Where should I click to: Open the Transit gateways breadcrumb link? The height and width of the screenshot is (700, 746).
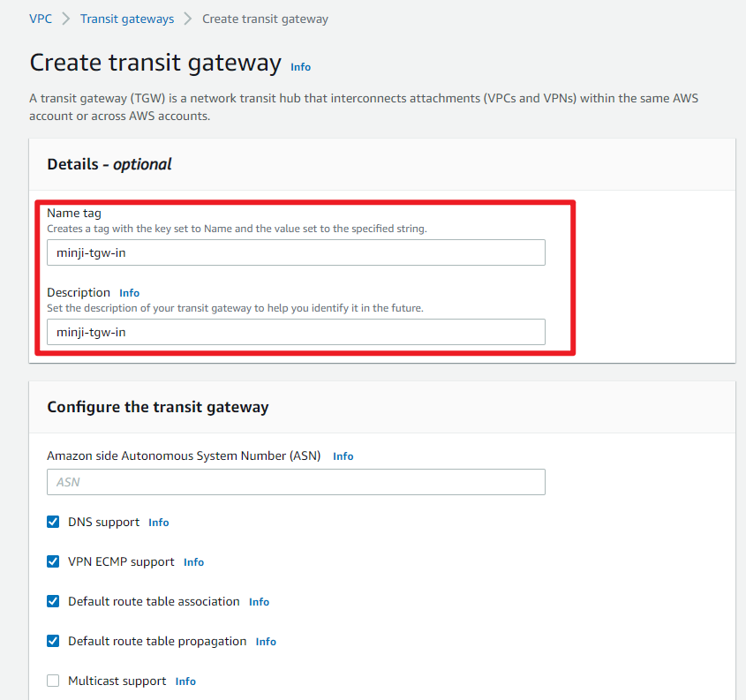pyautogui.click(x=126, y=19)
